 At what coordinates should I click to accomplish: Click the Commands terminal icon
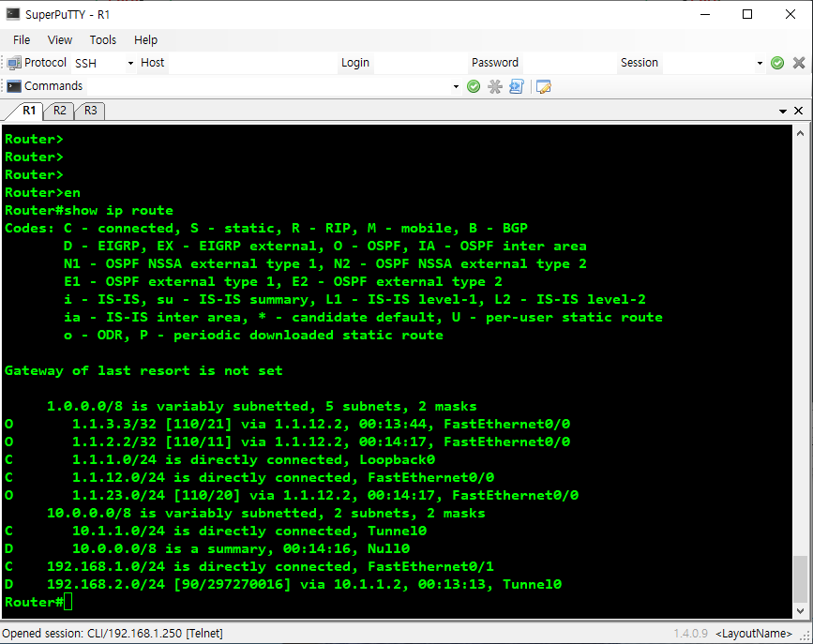point(14,86)
